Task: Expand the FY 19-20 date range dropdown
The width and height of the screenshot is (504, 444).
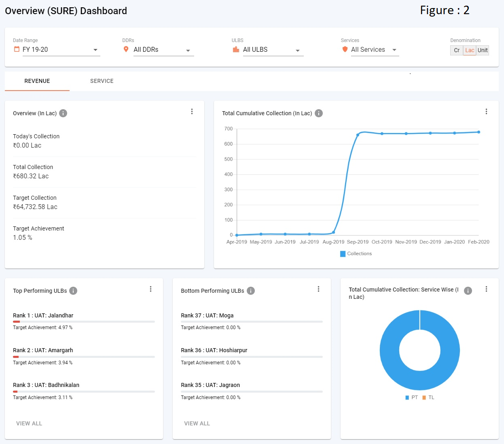Action: [61, 50]
